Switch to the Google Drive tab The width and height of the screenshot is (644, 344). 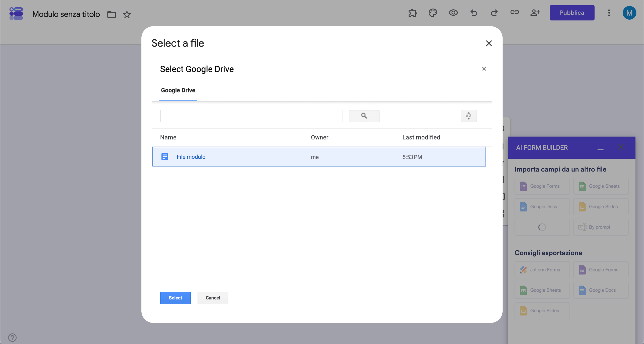tap(178, 90)
